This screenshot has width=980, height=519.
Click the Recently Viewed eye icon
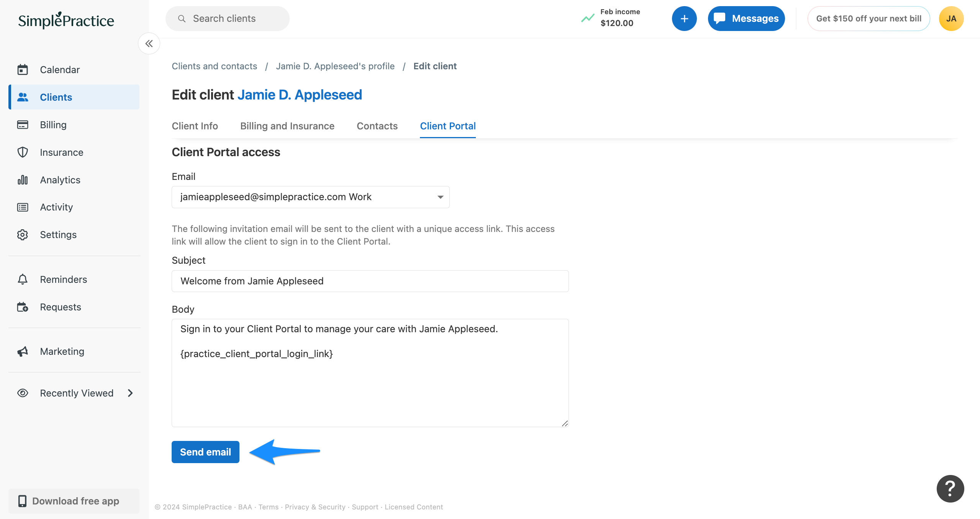point(23,393)
